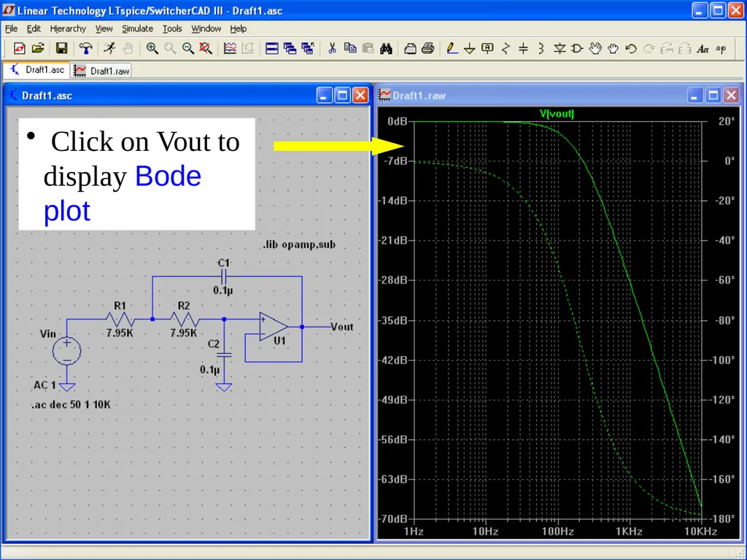Click the '.ac dec 50 1 10K' directive

(x=71, y=405)
